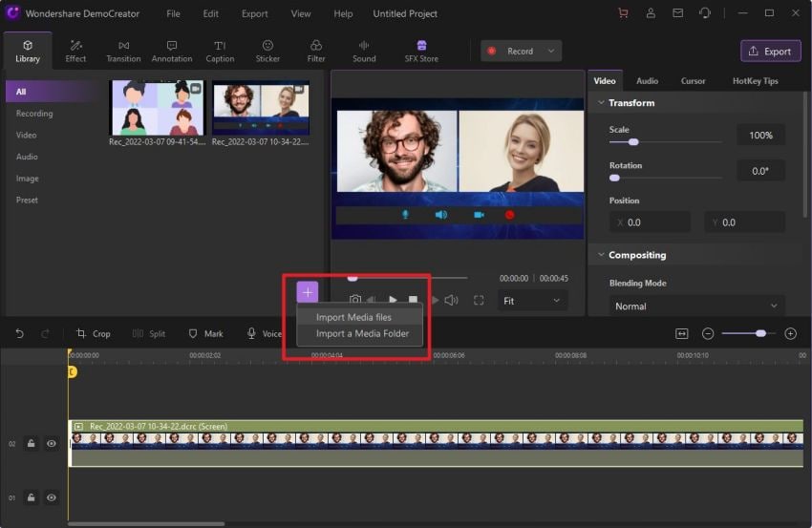Switch to the Cursor properties tab

(x=693, y=81)
